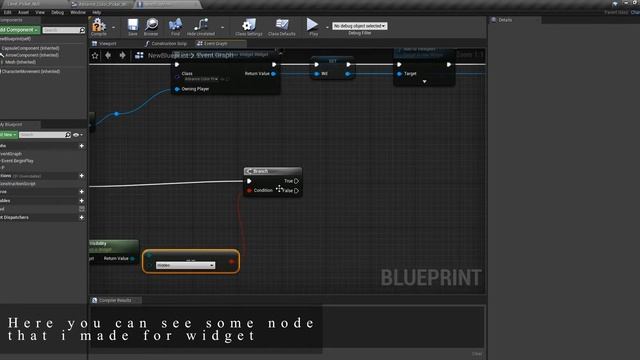Viewport: 640px width, 360px height.
Task: Click the Owning Player input pin
Action: 177,89
